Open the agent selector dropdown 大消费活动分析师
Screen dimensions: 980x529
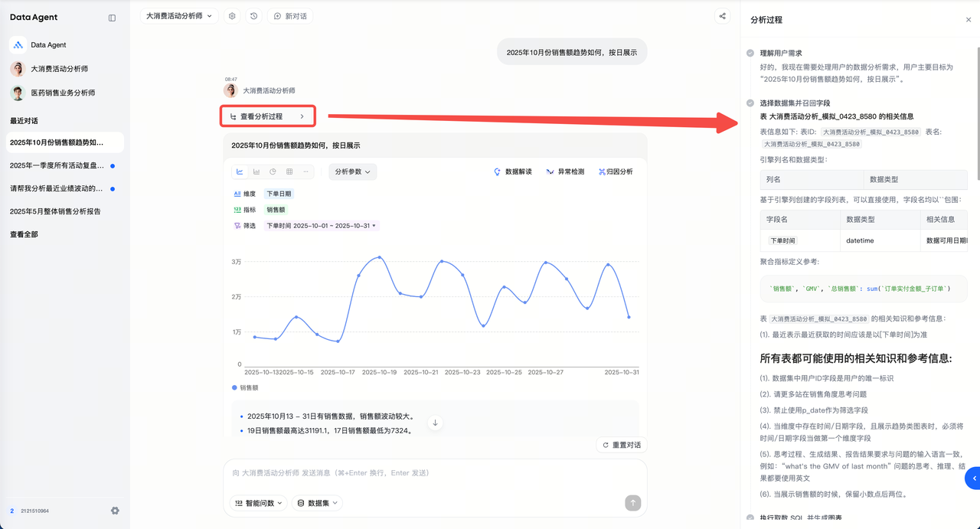[x=180, y=16]
